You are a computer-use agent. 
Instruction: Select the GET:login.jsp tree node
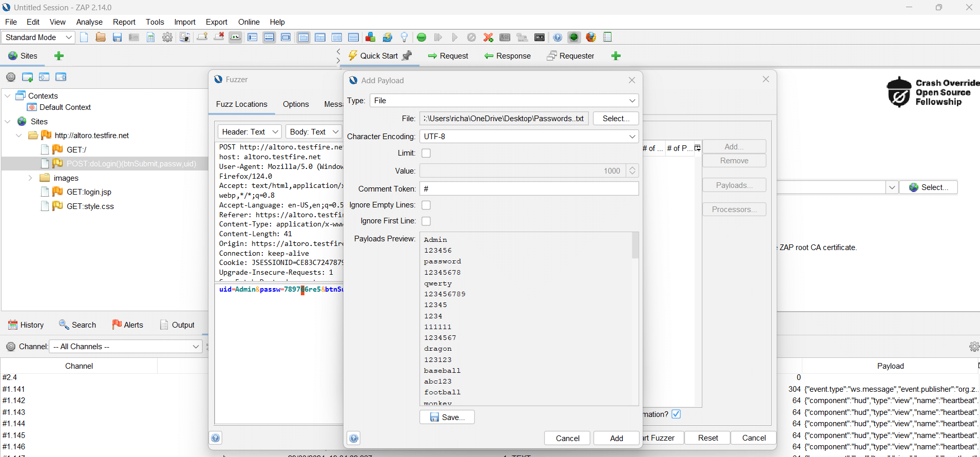[x=89, y=192]
